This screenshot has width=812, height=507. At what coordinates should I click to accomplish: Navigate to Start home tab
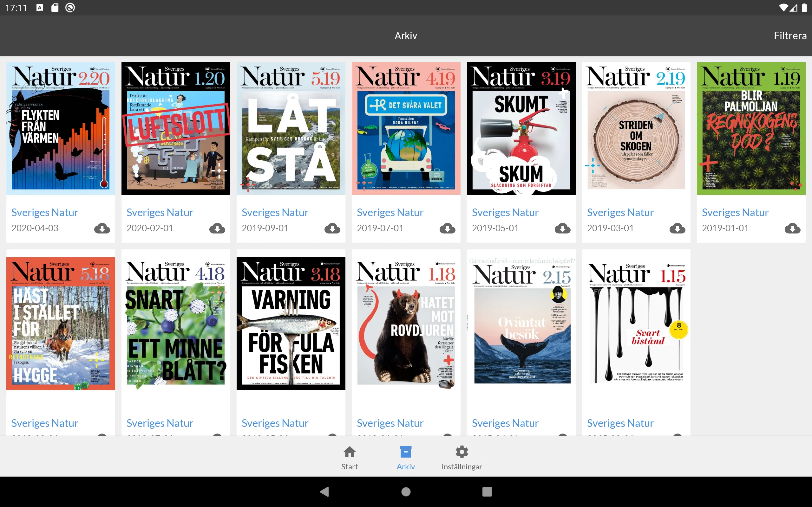click(349, 457)
